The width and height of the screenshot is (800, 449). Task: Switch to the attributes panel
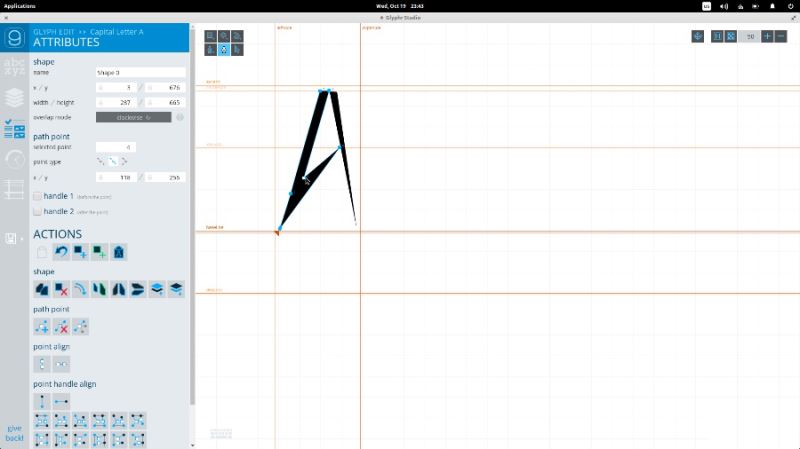click(x=14, y=129)
